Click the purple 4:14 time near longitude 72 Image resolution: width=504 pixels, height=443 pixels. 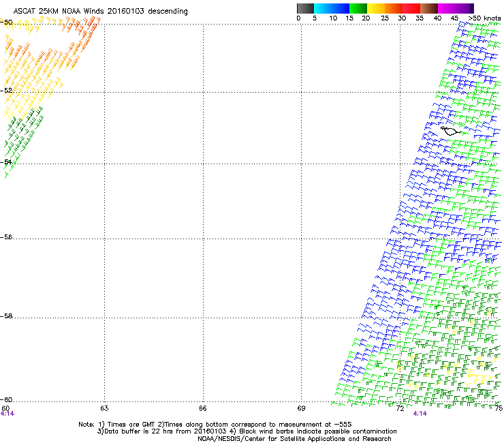(x=420, y=414)
